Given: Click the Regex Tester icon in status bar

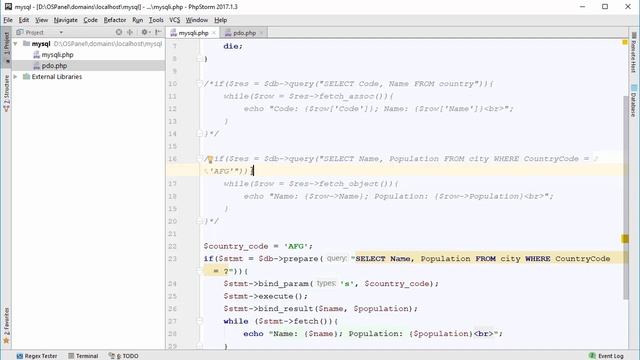Looking at the screenshot, I should 20,356.
